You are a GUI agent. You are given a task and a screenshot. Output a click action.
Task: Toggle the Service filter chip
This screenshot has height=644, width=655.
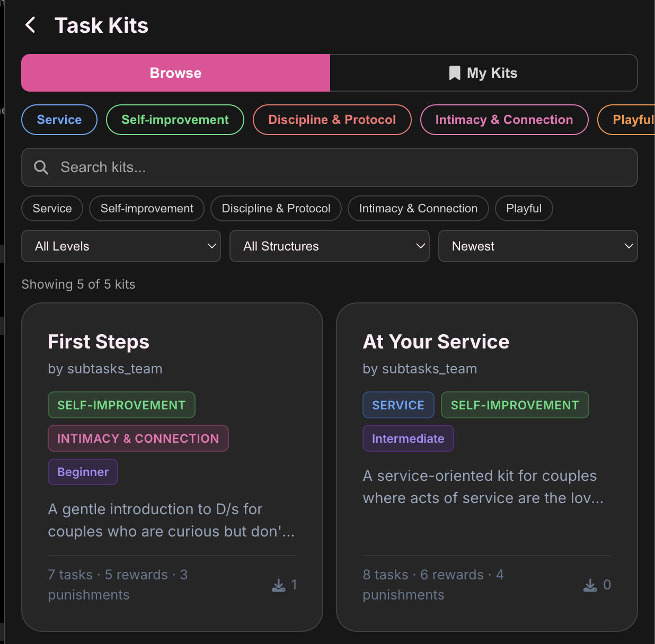click(51, 208)
